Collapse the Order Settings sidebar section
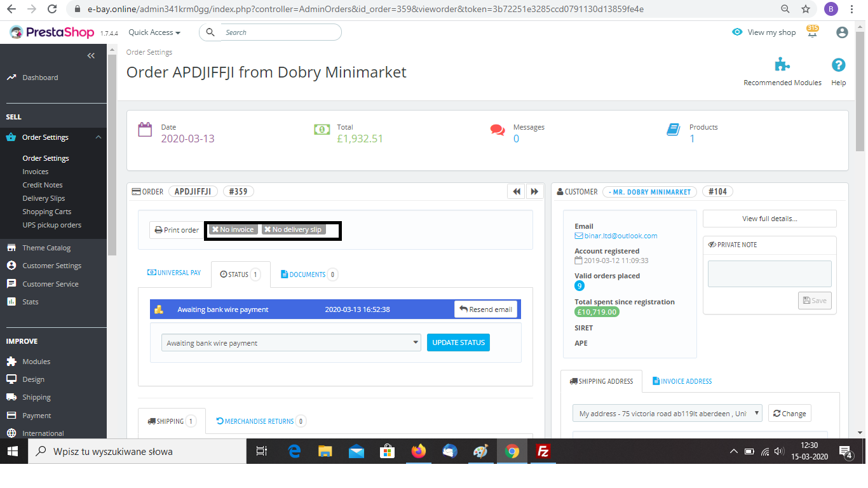 tap(98, 137)
